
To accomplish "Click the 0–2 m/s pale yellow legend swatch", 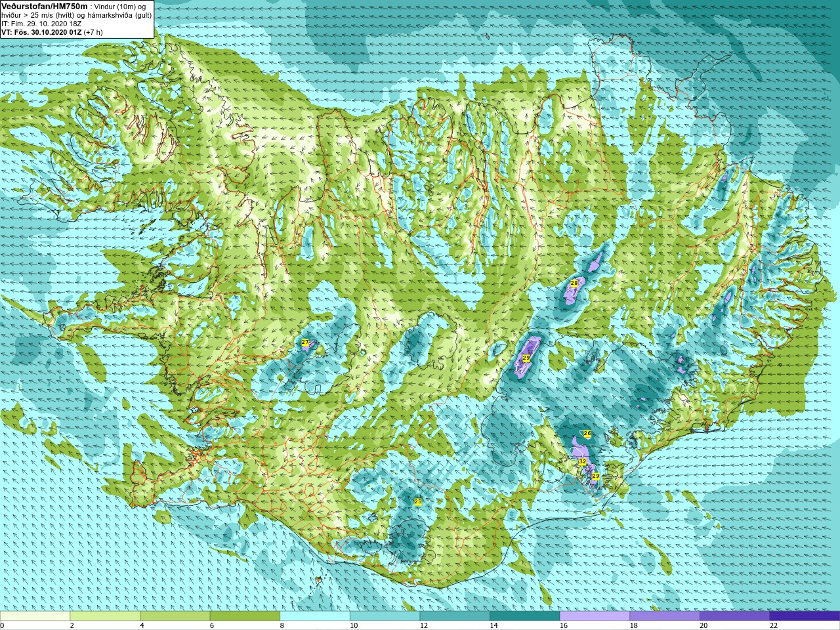I will (35, 616).
